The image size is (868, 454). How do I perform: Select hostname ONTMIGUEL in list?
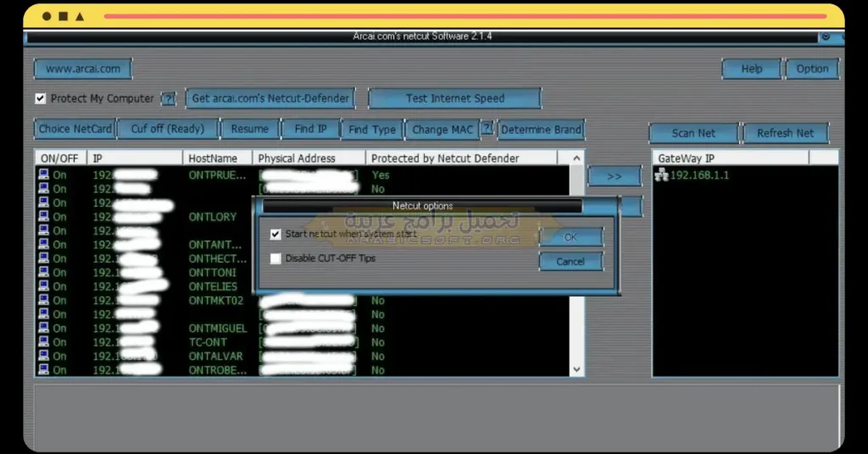(x=218, y=329)
